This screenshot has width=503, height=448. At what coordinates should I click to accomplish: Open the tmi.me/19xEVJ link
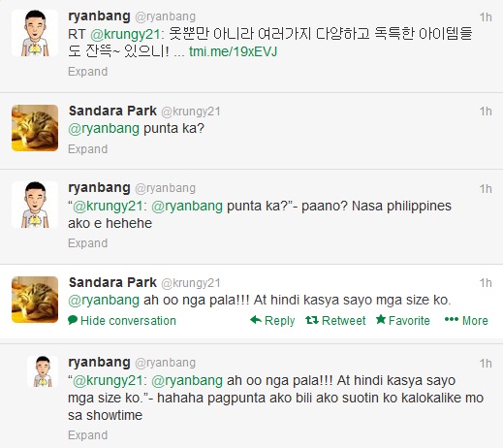tap(233, 51)
